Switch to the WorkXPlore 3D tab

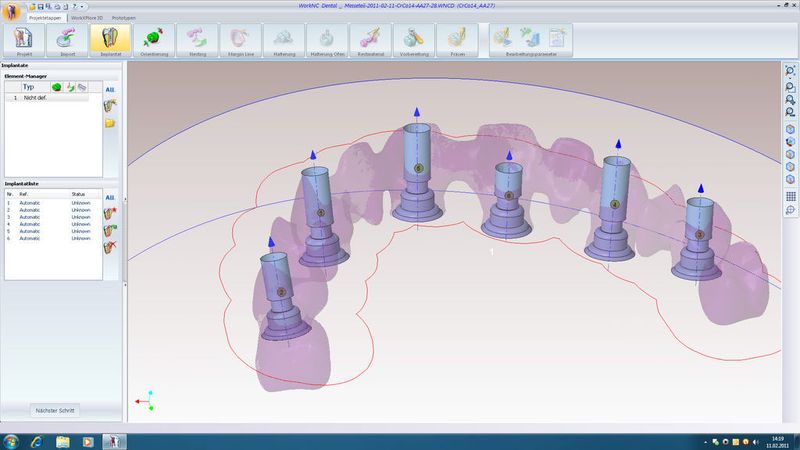[87, 18]
